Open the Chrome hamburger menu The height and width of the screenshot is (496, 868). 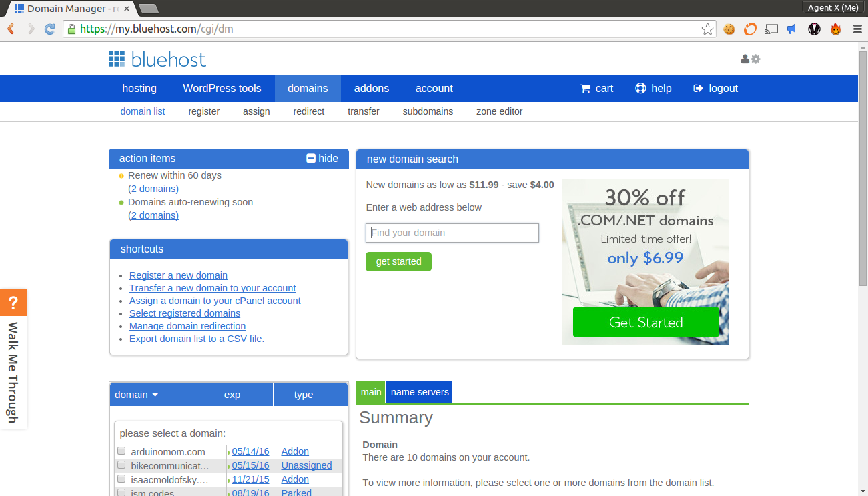[857, 29]
